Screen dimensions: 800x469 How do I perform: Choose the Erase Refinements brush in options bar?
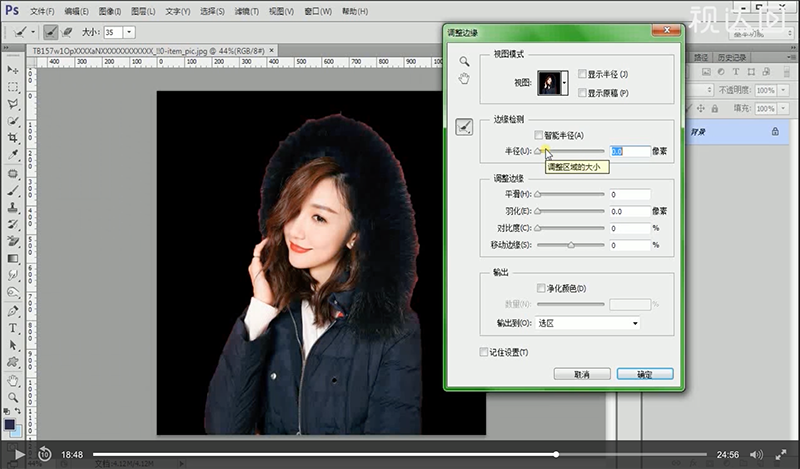click(x=66, y=32)
